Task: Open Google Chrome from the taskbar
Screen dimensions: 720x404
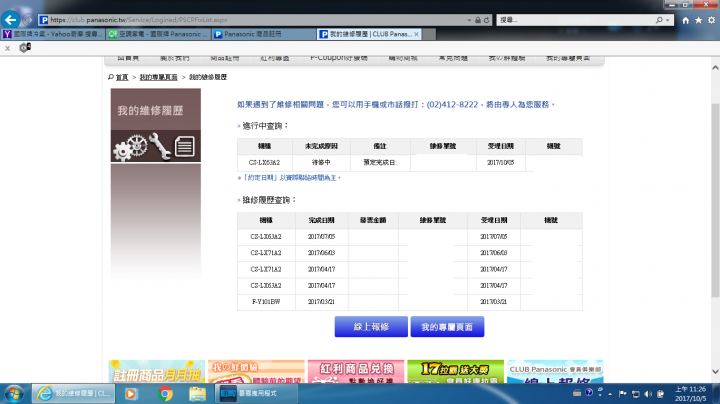Action: coord(165,394)
